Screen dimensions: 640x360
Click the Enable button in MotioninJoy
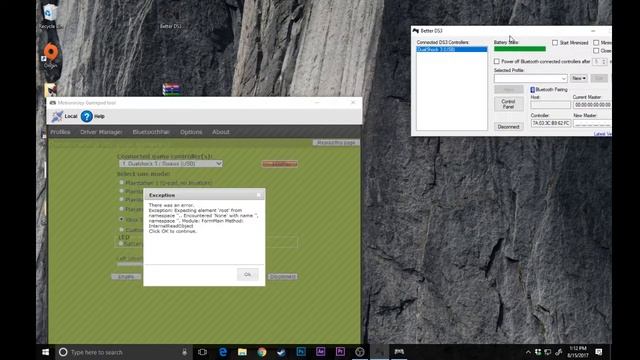tap(126, 277)
